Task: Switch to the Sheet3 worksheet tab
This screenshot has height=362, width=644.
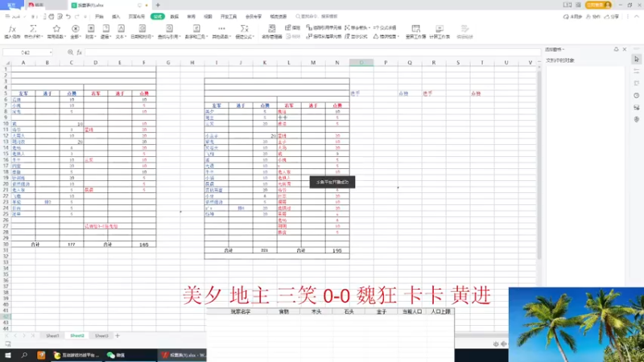Action: tap(101, 335)
